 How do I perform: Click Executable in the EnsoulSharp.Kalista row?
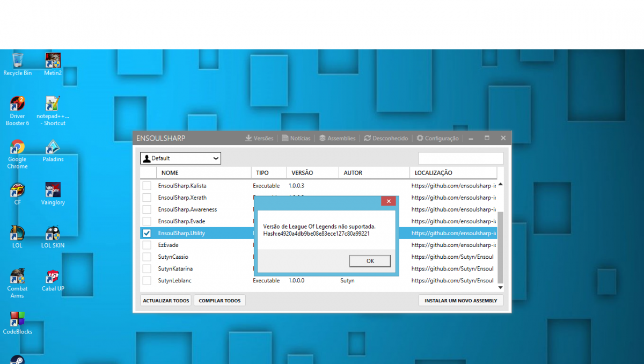[x=266, y=186]
